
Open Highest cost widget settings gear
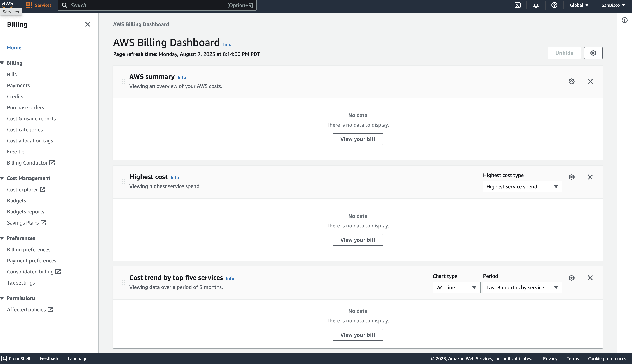coord(571,177)
